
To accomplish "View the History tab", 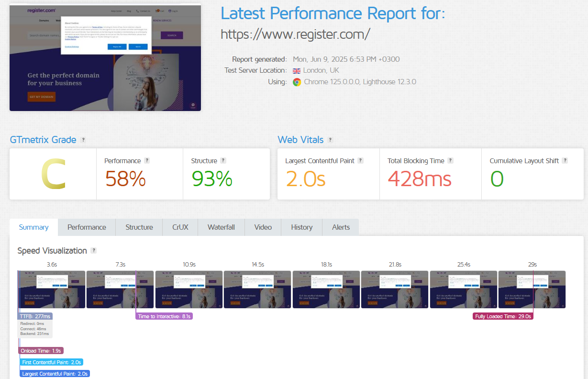I will pyautogui.click(x=302, y=227).
